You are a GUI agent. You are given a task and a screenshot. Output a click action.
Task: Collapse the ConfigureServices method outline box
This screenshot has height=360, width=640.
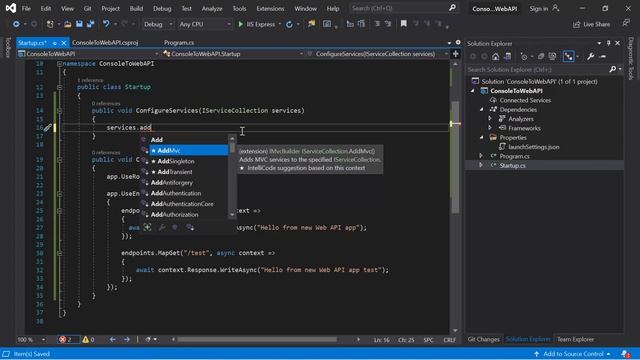pos(60,111)
